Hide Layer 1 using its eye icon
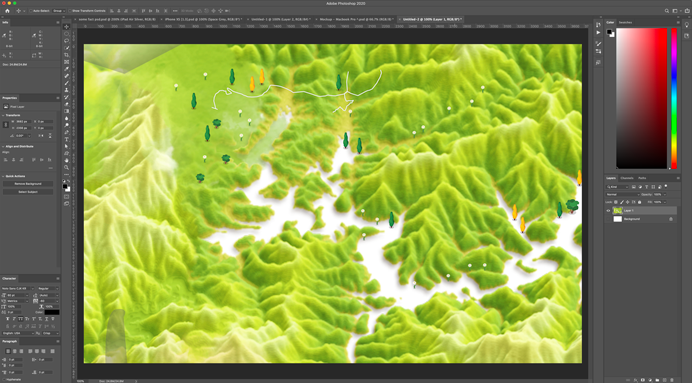The width and height of the screenshot is (692, 383). [x=608, y=210]
